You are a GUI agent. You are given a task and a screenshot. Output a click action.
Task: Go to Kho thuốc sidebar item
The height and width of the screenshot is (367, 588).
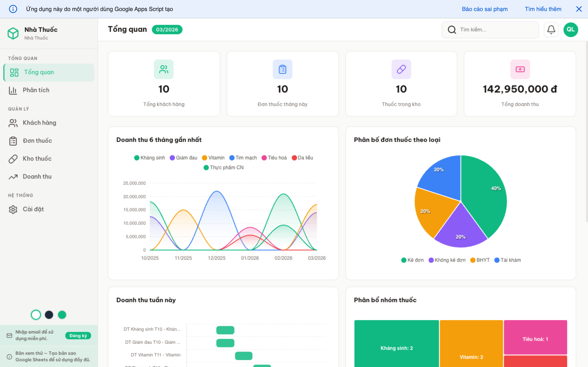tap(37, 158)
